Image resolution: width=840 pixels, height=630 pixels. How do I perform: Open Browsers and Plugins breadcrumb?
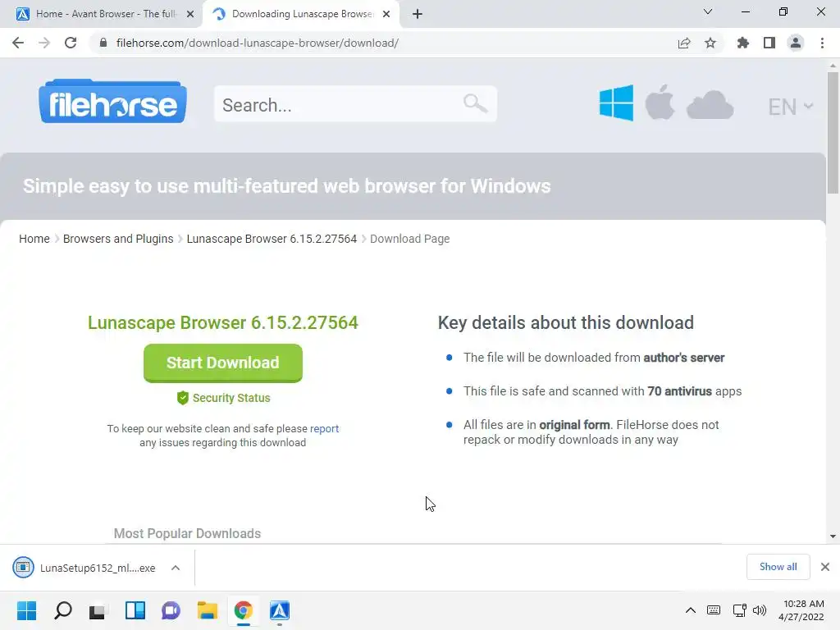pos(118,239)
